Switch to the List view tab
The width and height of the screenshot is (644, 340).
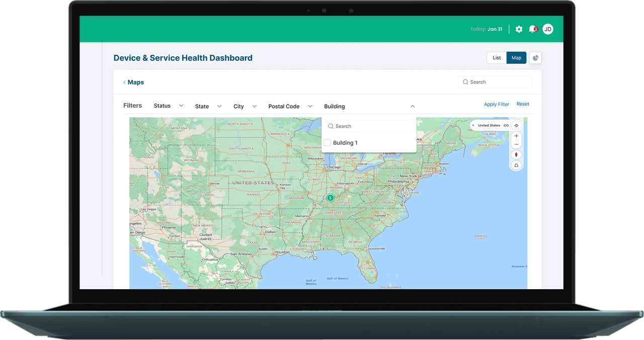(497, 58)
